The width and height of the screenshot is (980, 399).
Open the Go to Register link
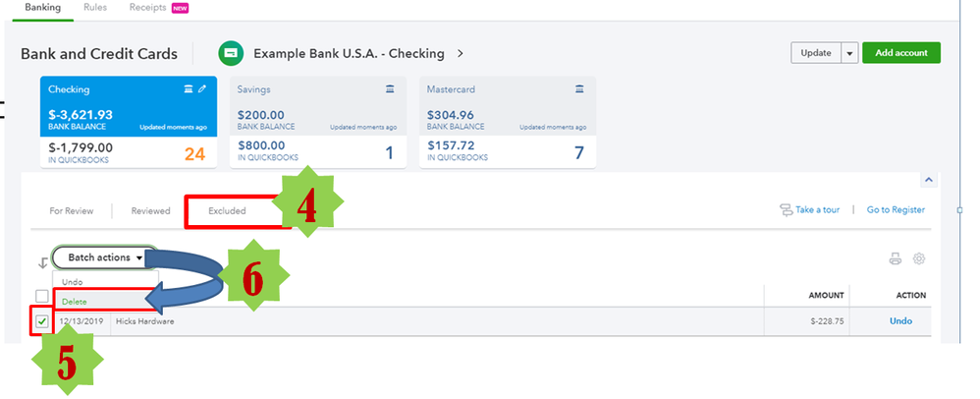point(896,210)
